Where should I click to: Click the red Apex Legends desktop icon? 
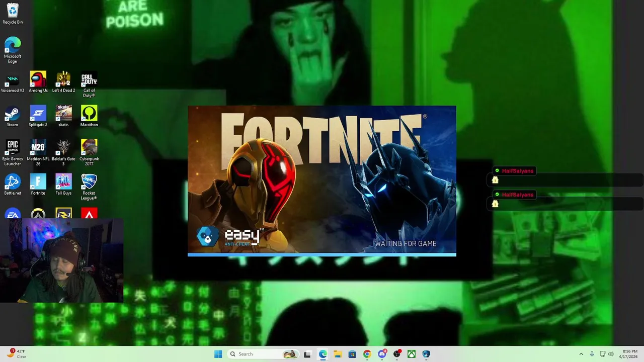pyautogui.click(x=89, y=213)
